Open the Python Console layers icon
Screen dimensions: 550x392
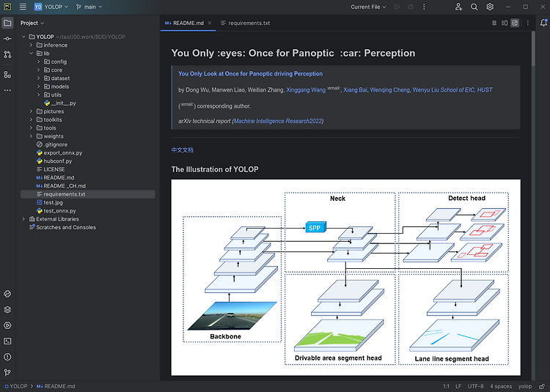pos(7,310)
